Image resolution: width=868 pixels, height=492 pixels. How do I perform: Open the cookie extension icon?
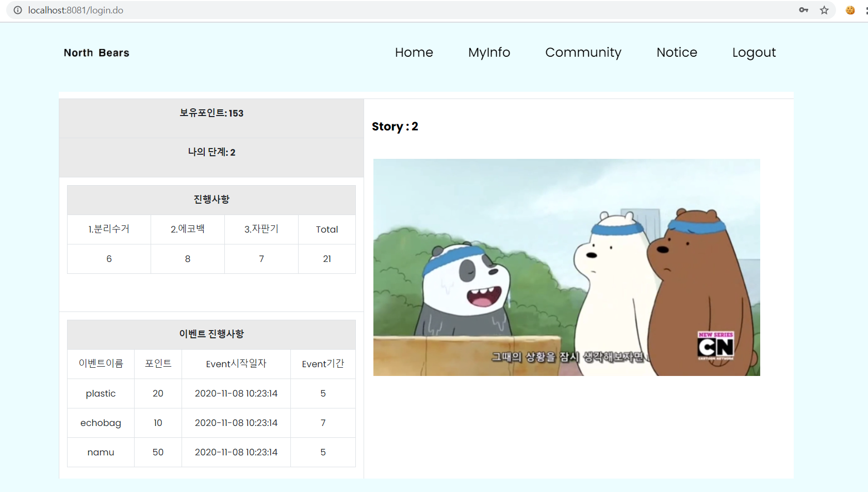coord(850,10)
